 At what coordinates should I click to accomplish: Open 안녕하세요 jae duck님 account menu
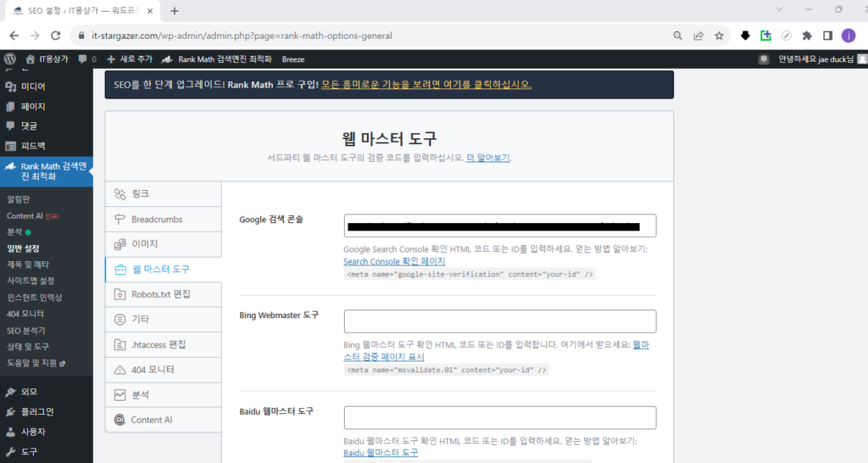click(821, 59)
